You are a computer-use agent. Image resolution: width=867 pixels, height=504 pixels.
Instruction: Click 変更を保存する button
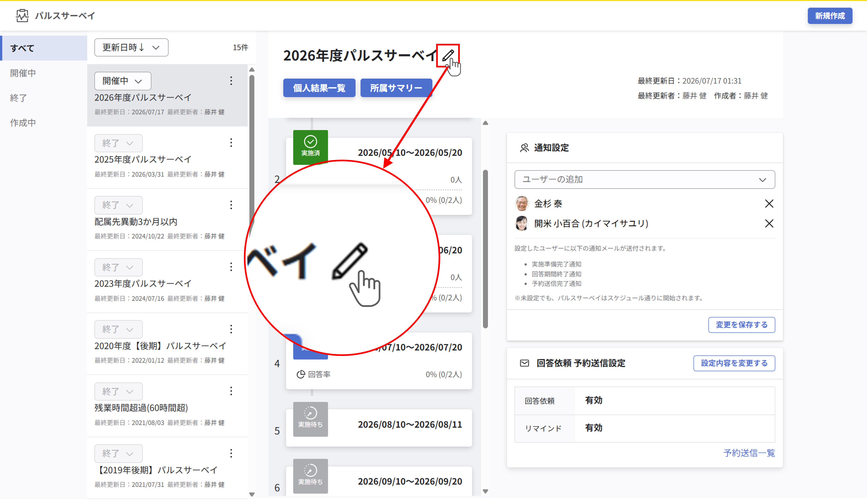(x=742, y=325)
